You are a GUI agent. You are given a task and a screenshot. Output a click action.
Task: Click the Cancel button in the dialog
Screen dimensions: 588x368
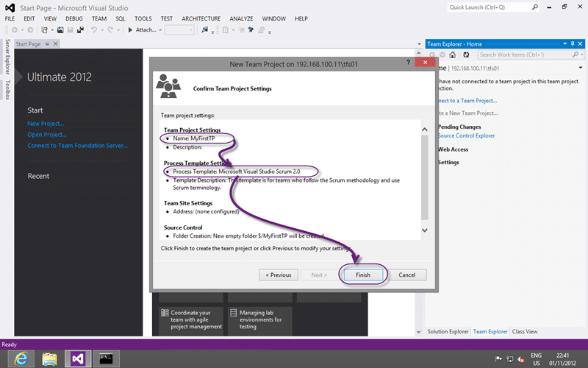coord(407,275)
